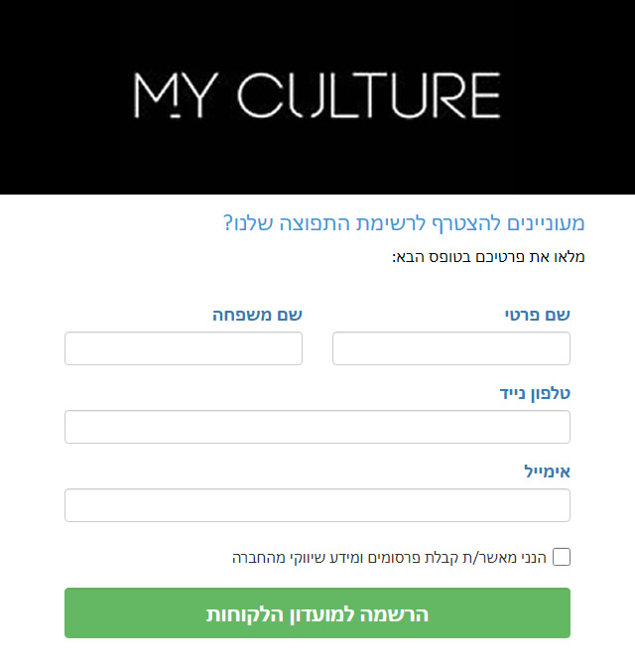This screenshot has width=635, height=672.
Task: Focus the שם פרטי first name field
Action: click(451, 348)
